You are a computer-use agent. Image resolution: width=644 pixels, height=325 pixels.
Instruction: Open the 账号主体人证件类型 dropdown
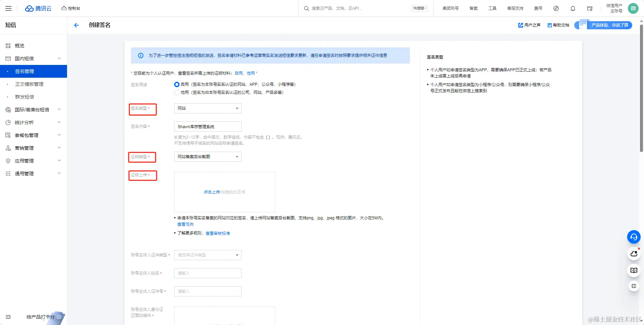tap(208, 255)
